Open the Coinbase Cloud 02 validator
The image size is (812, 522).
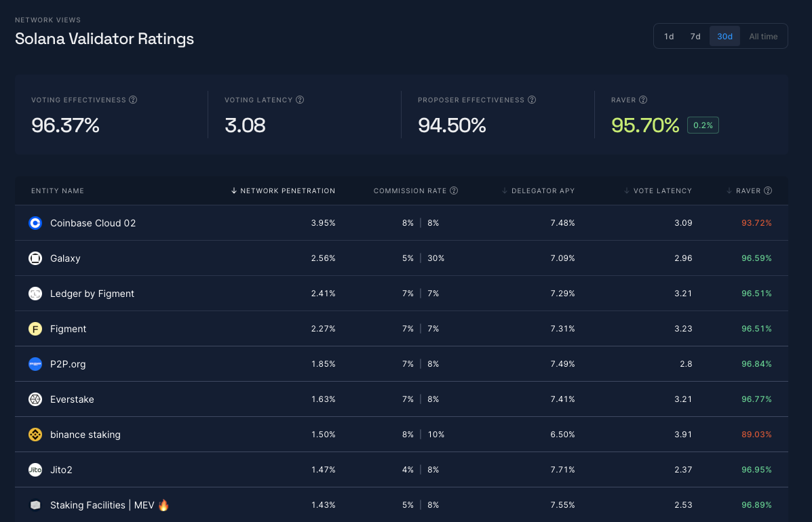click(93, 223)
